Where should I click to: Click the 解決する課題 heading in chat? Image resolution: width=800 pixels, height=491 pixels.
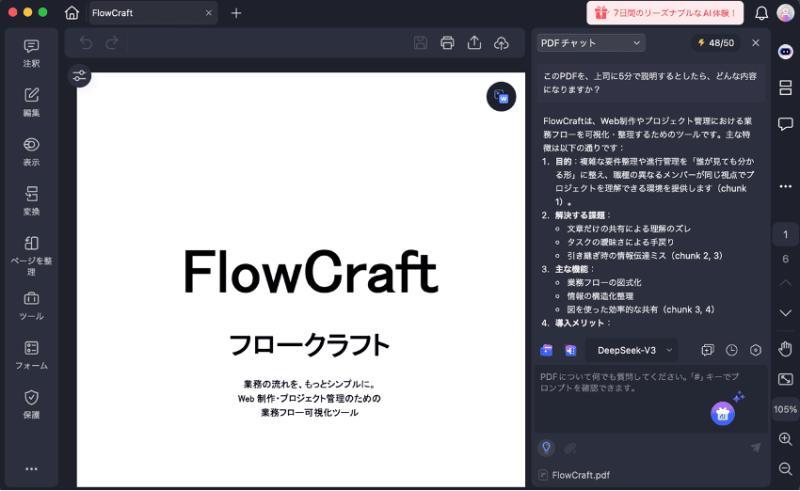point(580,215)
